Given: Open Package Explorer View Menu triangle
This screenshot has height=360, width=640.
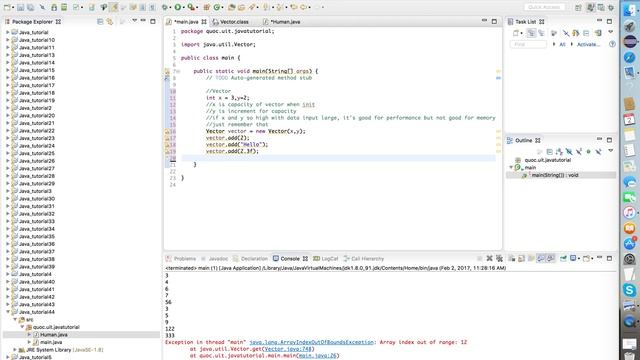Looking at the screenshot, I should pyautogui.click(x=134, y=20).
